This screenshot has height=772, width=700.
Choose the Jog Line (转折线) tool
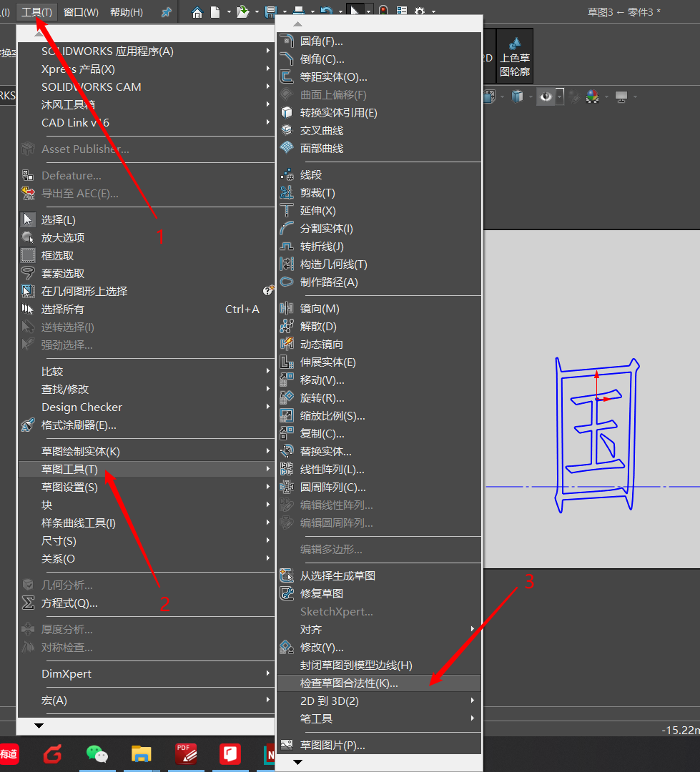379,246
